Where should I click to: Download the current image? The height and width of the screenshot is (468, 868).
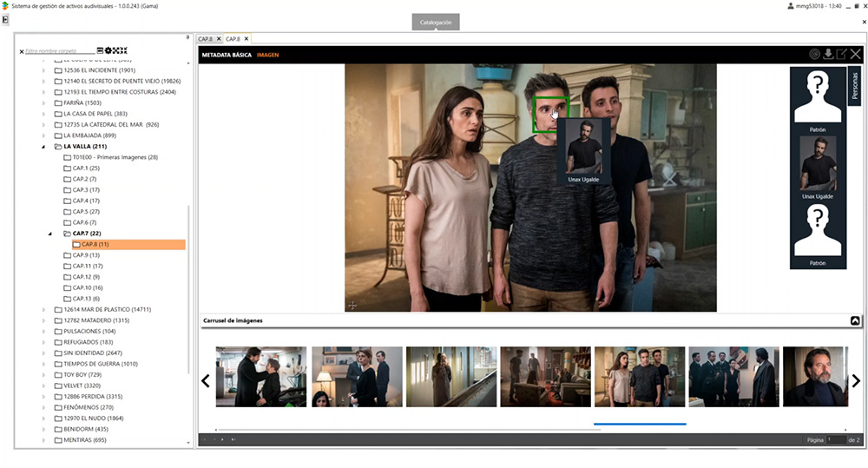pos(828,54)
